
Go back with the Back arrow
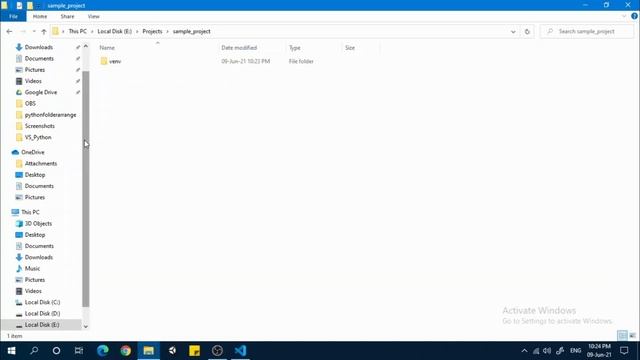pos(9,31)
